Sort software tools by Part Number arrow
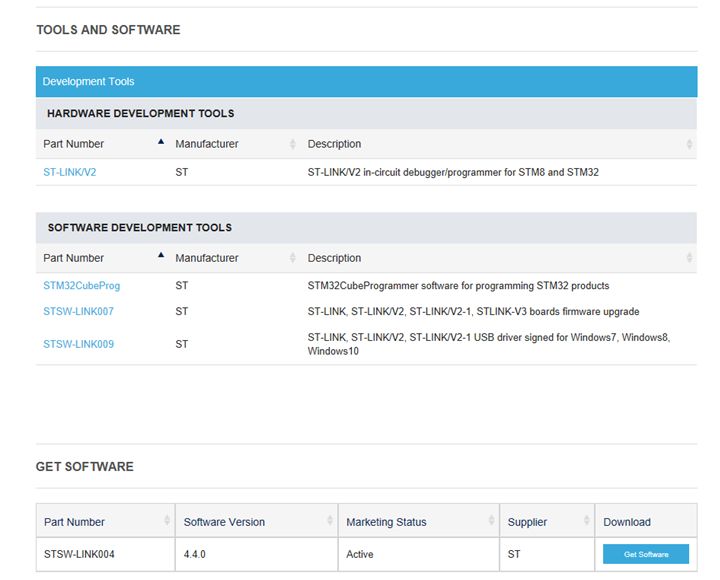 point(161,255)
